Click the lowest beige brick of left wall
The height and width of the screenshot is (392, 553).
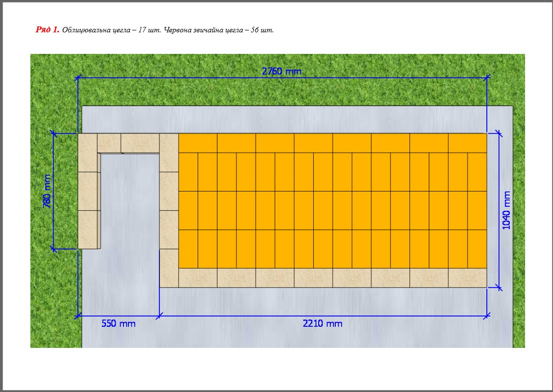click(x=89, y=230)
